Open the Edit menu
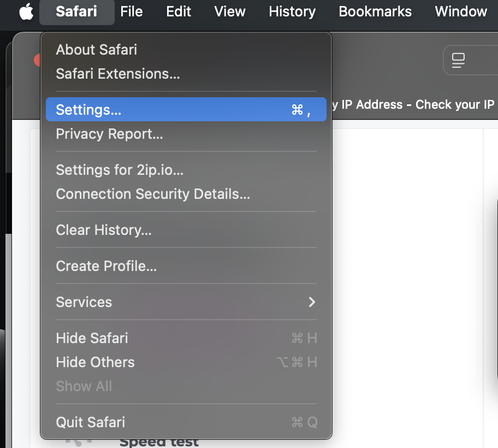The width and height of the screenshot is (498, 448). 179,12
